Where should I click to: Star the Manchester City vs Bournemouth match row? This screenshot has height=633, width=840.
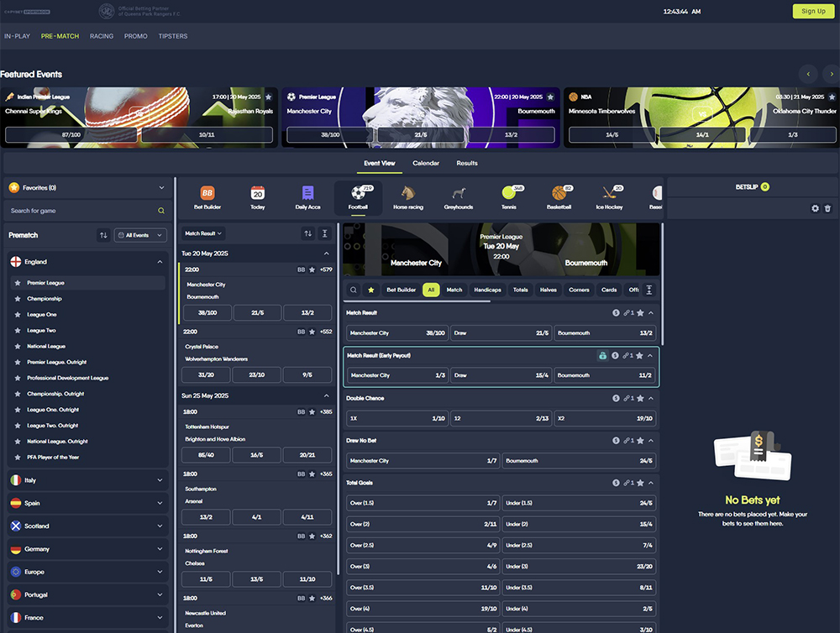coord(312,270)
